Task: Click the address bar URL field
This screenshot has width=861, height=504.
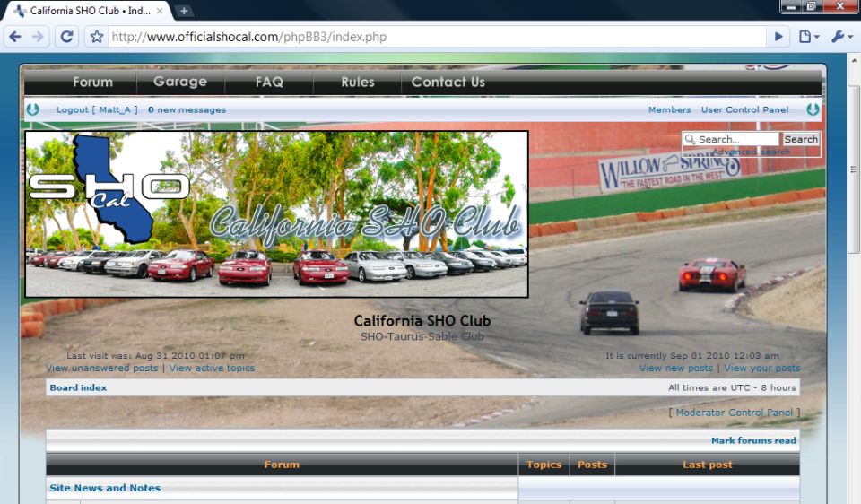Action: tap(437, 37)
